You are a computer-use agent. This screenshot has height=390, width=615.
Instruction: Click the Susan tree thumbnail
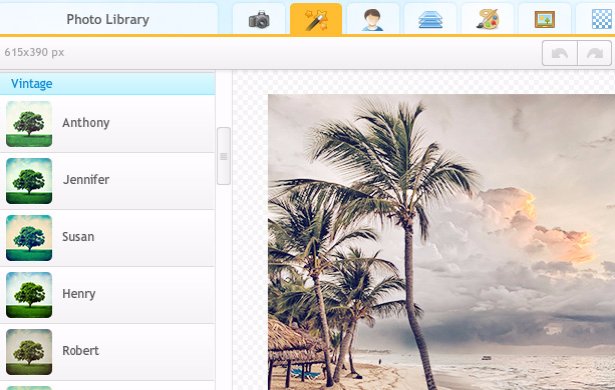[x=29, y=238]
